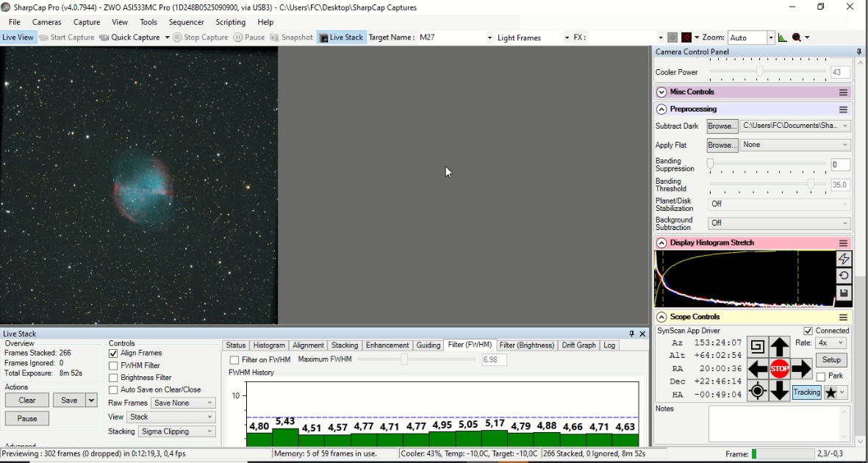Image resolution: width=868 pixels, height=463 pixels.
Task: Click the star object catalog button
Action: click(836, 392)
